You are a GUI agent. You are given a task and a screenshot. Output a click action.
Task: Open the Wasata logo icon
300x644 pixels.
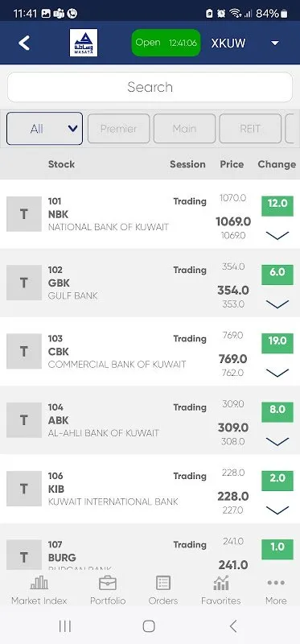pyautogui.click(x=84, y=43)
